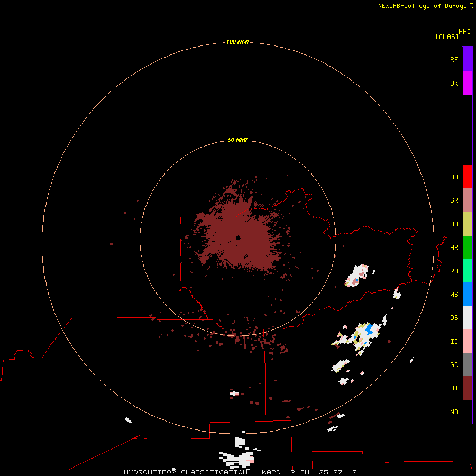The height and width of the screenshot is (476, 476).
Task: Click the HHC product code label
Action: click(465, 32)
